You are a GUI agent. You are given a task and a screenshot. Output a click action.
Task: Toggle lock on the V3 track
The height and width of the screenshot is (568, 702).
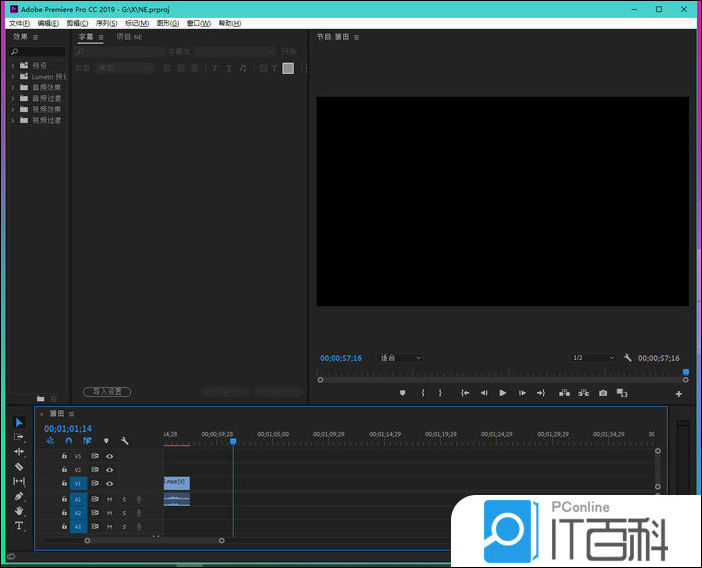pos(64,456)
